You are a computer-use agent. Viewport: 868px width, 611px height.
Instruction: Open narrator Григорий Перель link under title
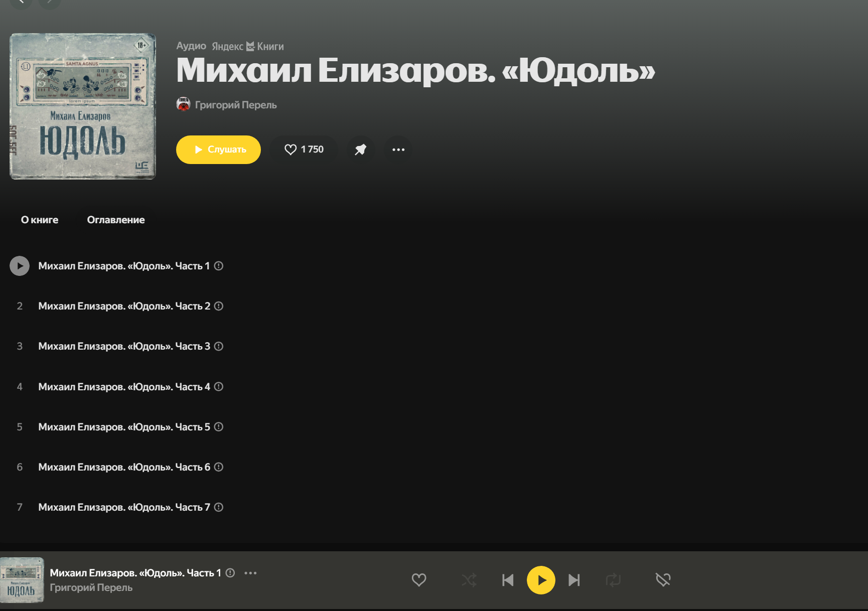(236, 105)
